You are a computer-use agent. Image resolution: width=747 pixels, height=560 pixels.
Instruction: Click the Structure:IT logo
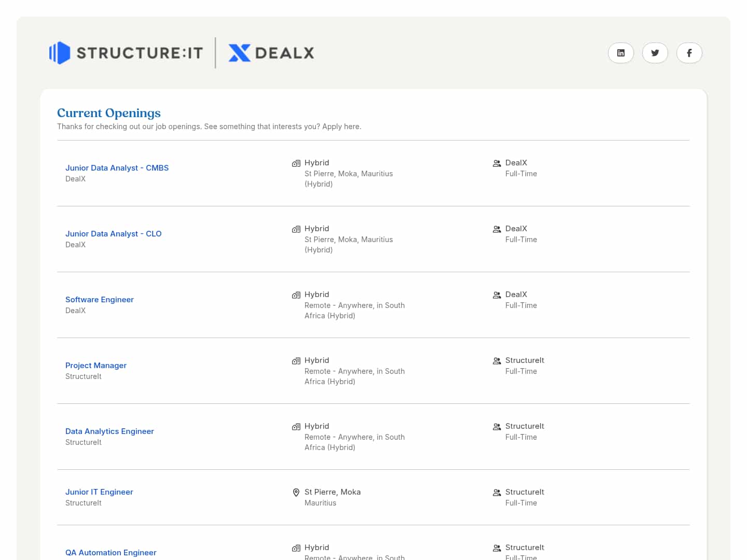pos(126,53)
